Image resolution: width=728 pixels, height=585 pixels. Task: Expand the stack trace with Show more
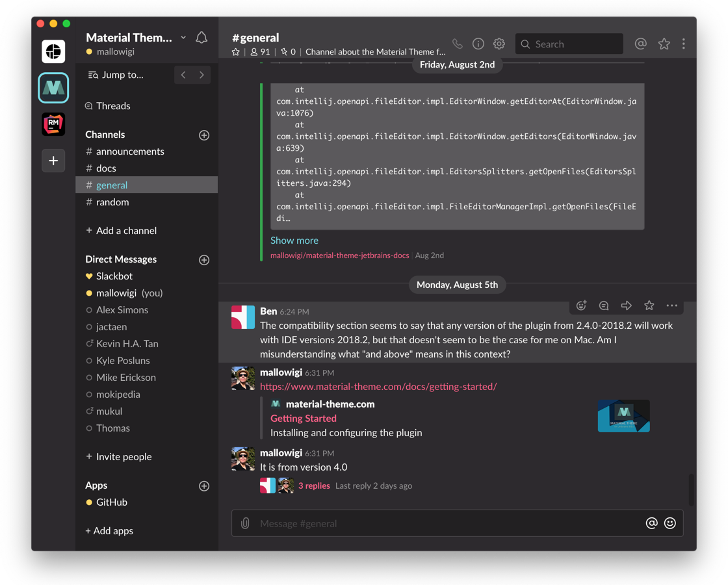click(294, 240)
